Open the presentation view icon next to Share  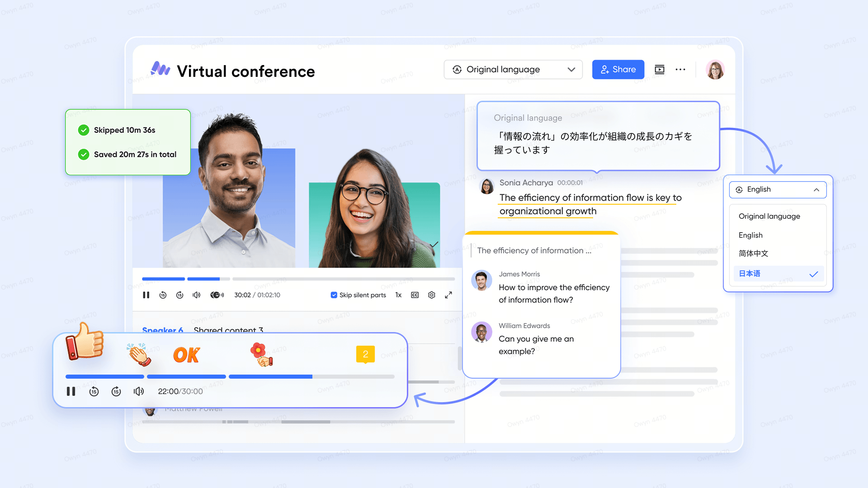coord(660,70)
